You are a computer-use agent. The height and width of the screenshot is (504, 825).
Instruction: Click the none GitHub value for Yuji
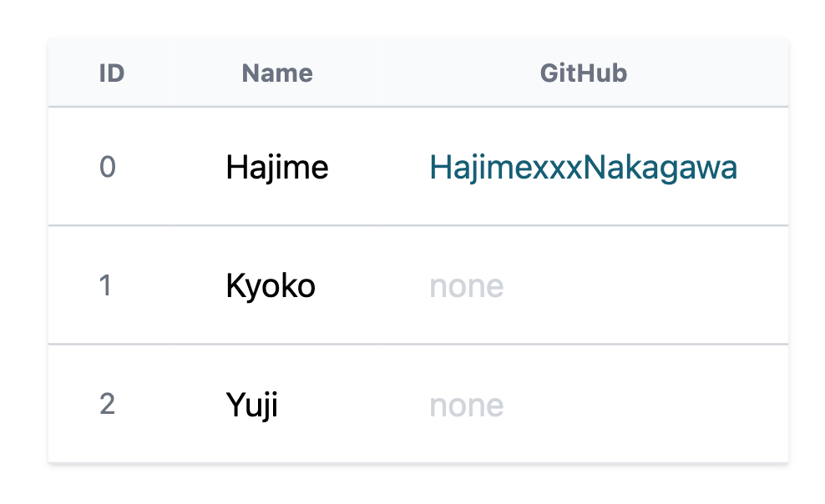click(467, 406)
